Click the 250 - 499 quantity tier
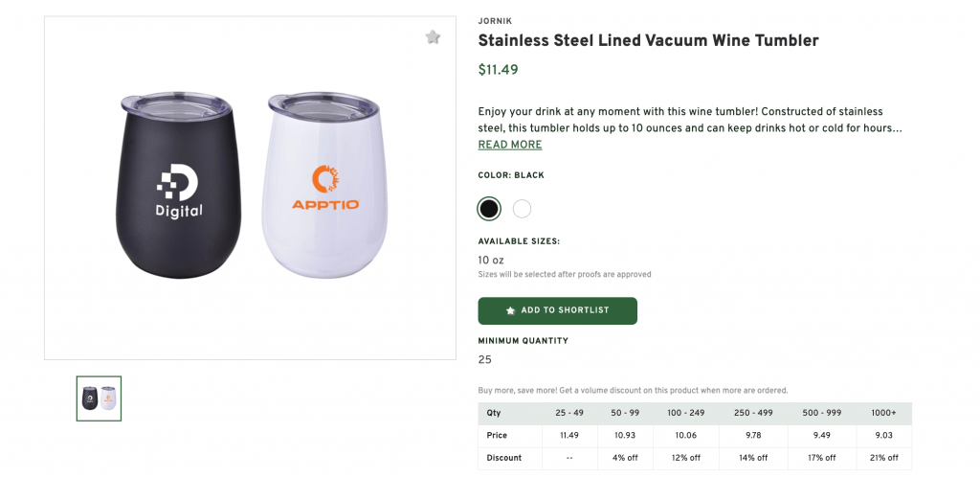This screenshot has width=980, height=478. pos(755,413)
